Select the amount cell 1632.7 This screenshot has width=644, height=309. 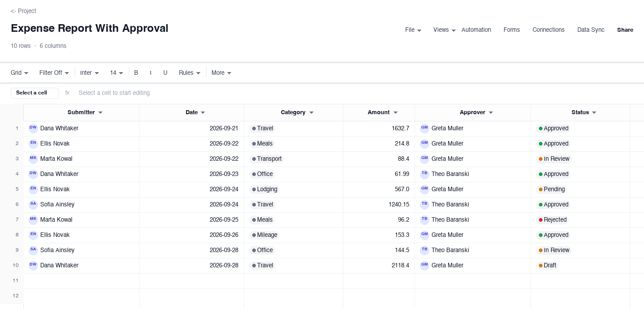tap(379, 129)
